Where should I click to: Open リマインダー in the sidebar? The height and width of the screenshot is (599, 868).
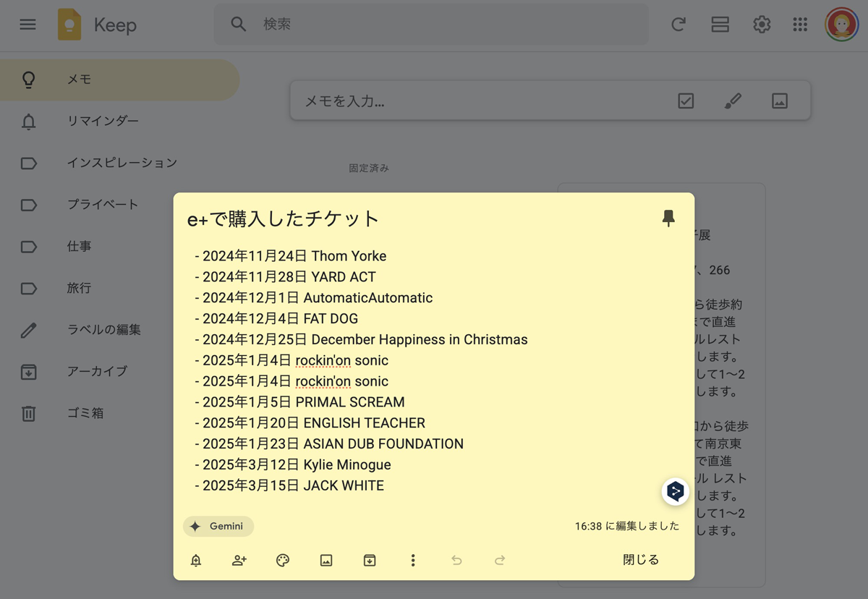pyautogui.click(x=119, y=122)
